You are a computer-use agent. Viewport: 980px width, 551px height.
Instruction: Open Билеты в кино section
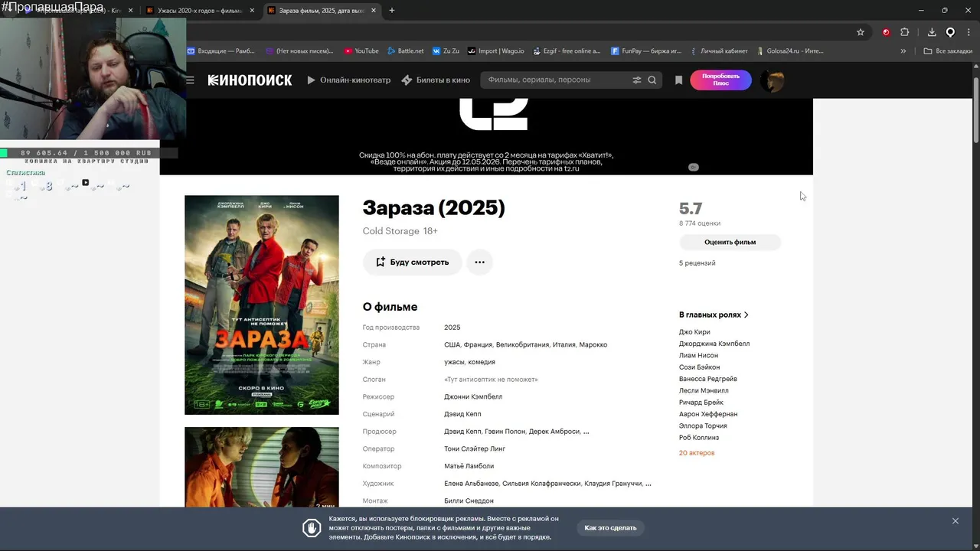click(x=436, y=80)
